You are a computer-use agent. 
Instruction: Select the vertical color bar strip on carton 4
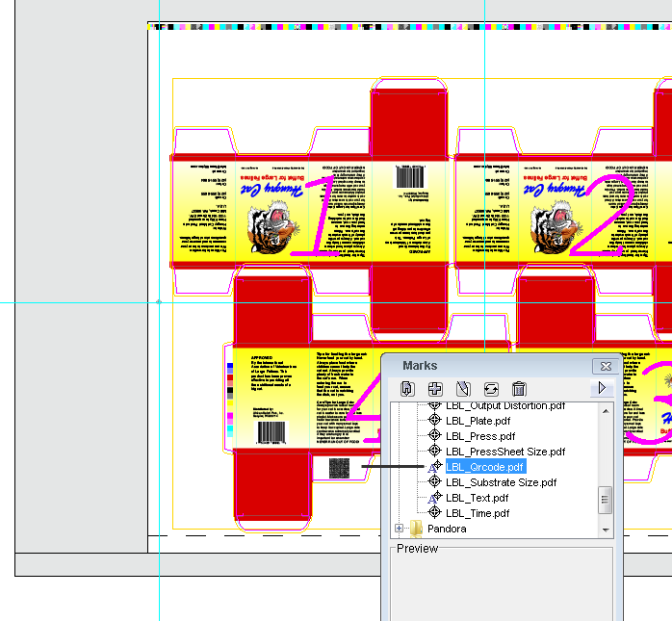pos(230,400)
